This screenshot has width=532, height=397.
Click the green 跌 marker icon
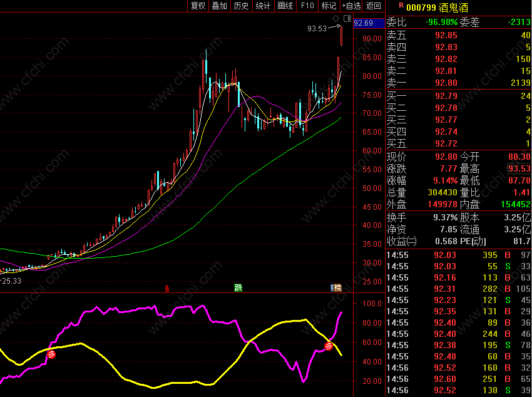(x=238, y=288)
